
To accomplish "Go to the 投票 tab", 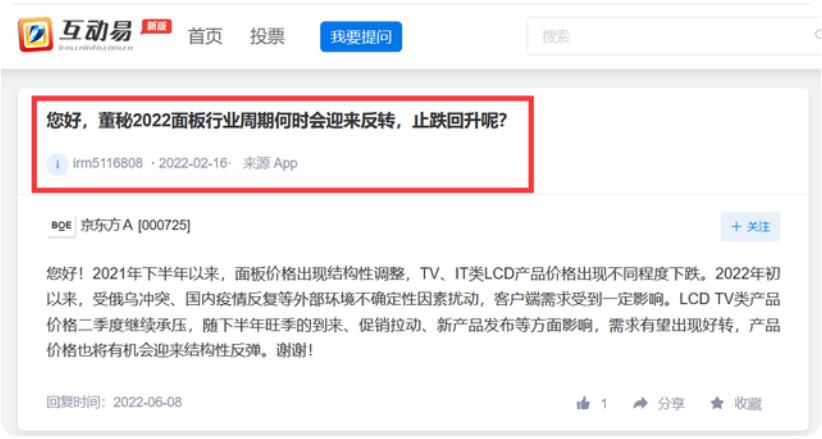I will click(x=267, y=36).
